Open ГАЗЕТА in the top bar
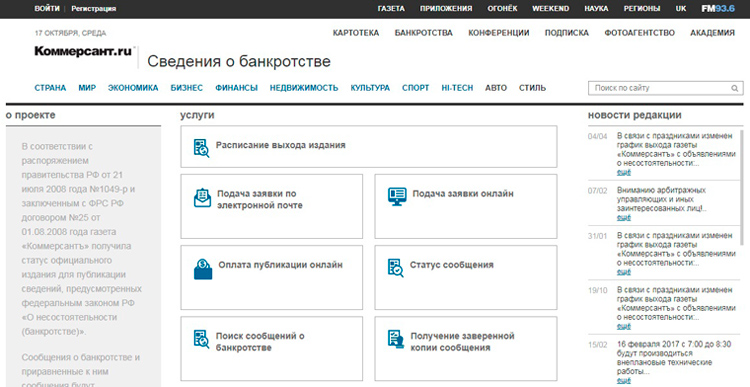Viewport: 750px width, 387px height. [391, 9]
